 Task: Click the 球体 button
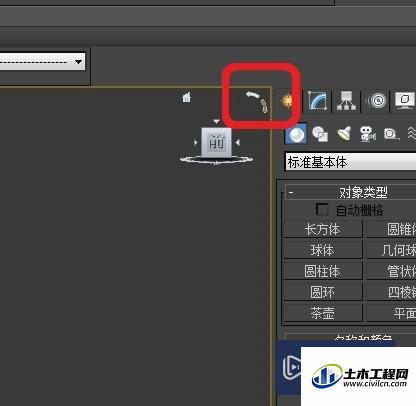pos(323,250)
